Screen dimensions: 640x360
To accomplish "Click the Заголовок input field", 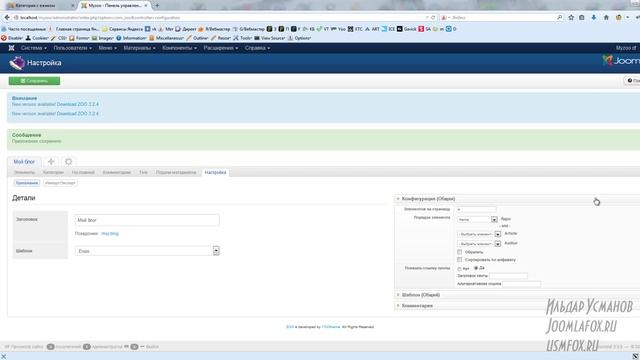I will coord(147,220).
